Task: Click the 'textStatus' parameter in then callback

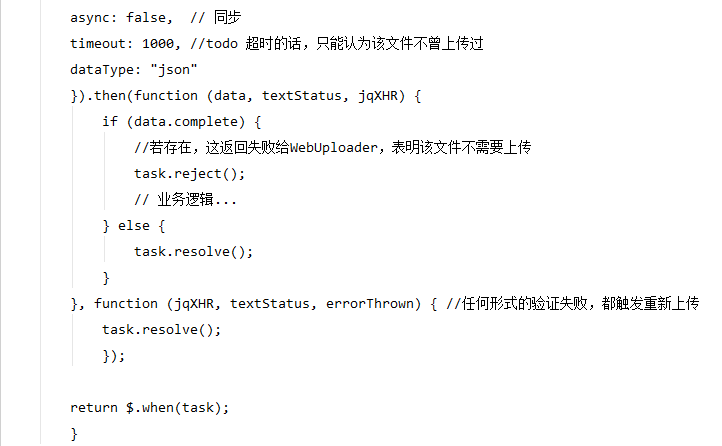Action: click(x=302, y=96)
